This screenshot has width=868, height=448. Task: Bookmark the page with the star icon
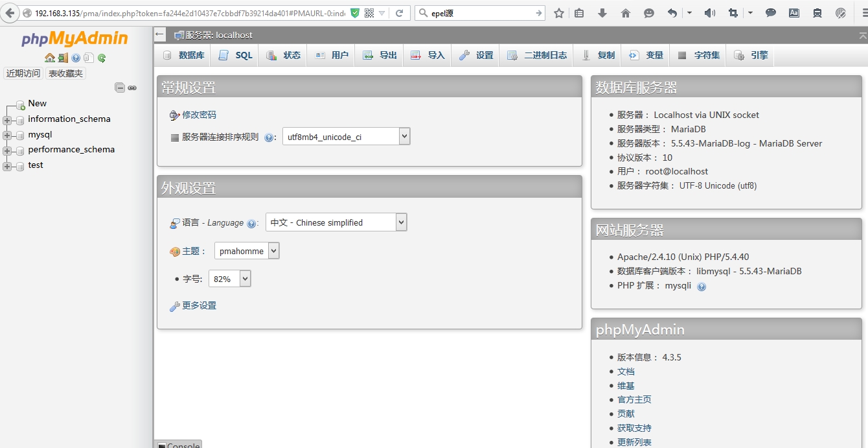[x=559, y=13]
